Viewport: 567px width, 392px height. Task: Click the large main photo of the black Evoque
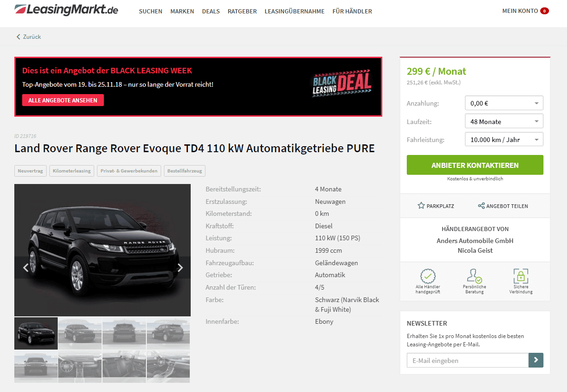click(103, 250)
